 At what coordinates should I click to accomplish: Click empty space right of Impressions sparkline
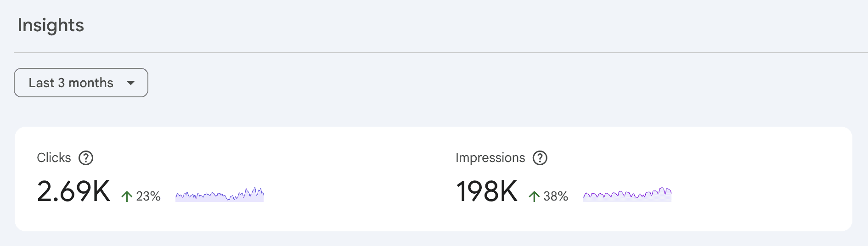pyautogui.click(x=758, y=195)
